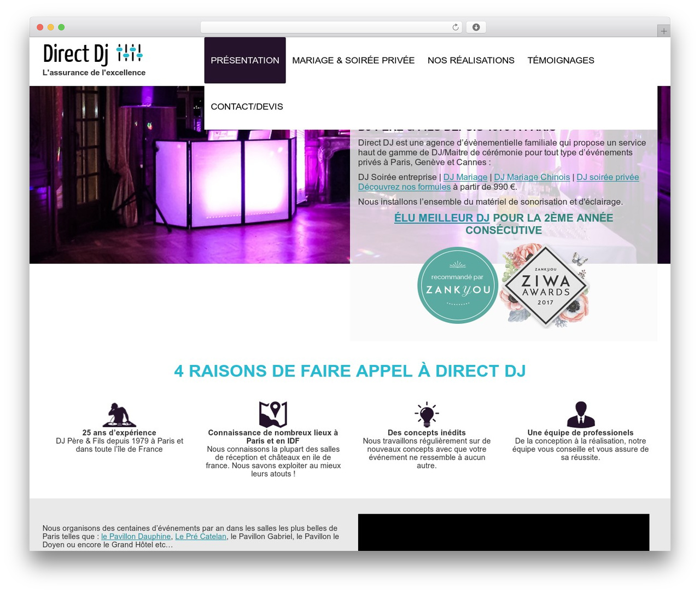Image resolution: width=700 pixels, height=593 pixels.
Task: Click the light bulb icon
Action: (427, 414)
